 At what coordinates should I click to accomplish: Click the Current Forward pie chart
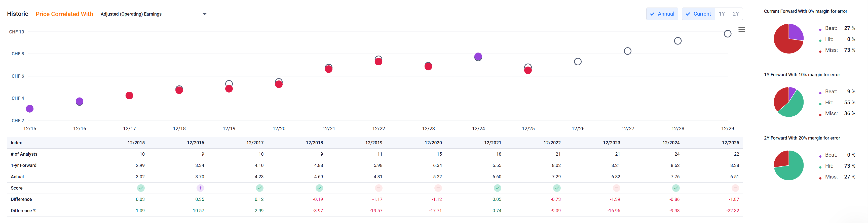pos(788,39)
